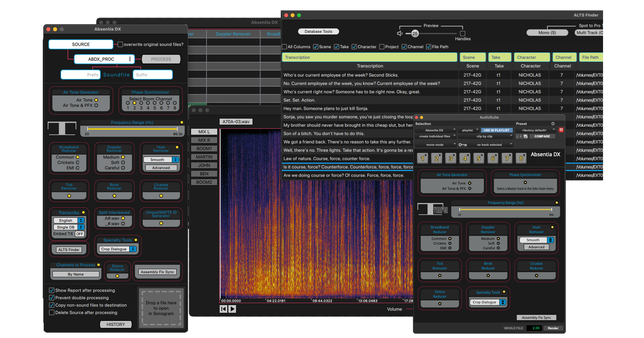This screenshot has width=644, height=338.
Task: Click channel button 4 in AudioSuite
Action: (x=465, y=158)
